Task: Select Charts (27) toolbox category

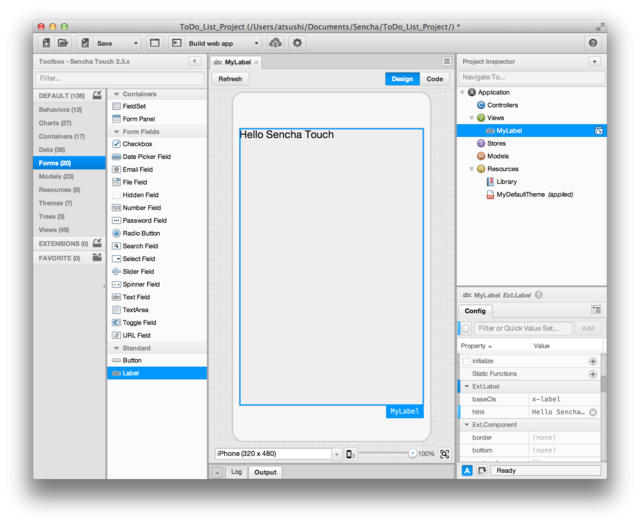Action: click(56, 123)
